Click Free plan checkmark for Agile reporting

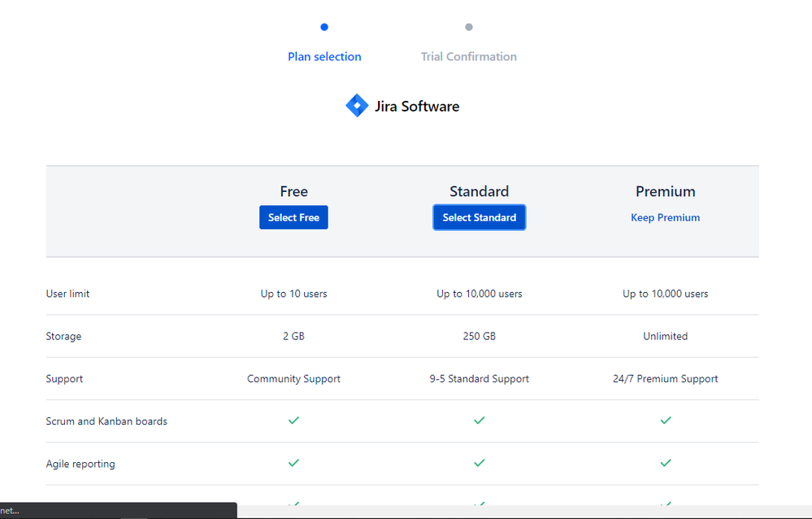(293, 463)
